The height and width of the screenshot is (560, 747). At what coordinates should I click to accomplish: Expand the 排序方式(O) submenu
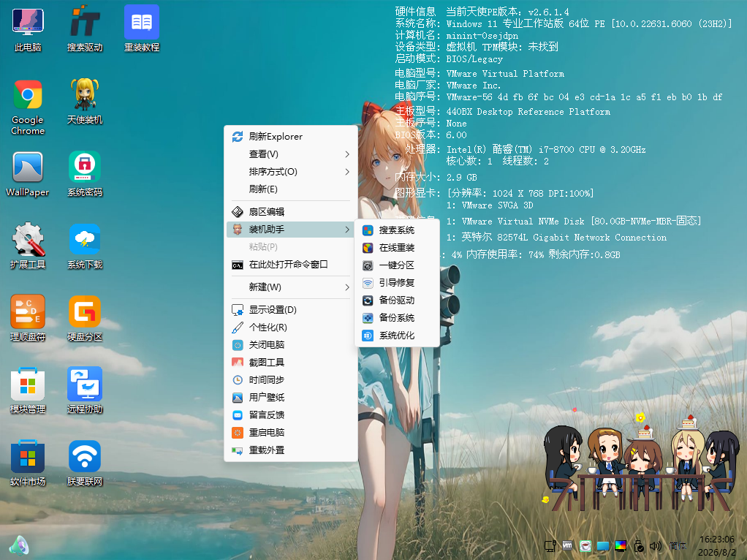(x=291, y=172)
